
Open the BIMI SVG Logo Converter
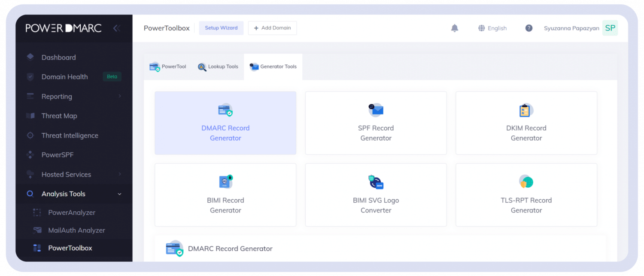[376, 195]
